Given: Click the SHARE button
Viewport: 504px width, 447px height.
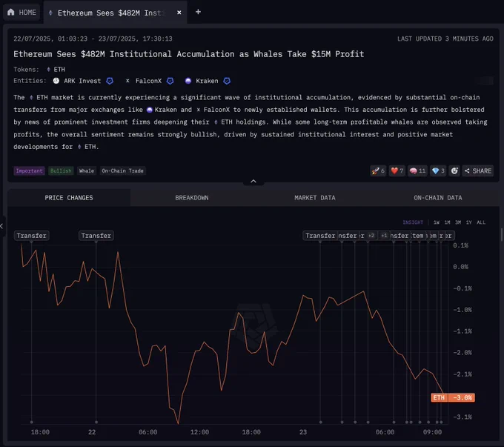Looking at the screenshot, I should pyautogui.click(x=478, y=170).
